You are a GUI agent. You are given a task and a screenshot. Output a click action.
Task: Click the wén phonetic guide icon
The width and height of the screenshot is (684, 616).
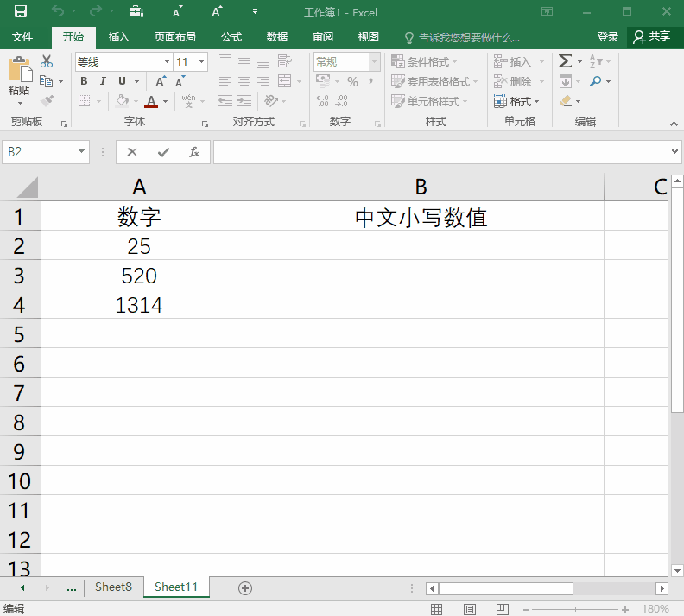188,101
